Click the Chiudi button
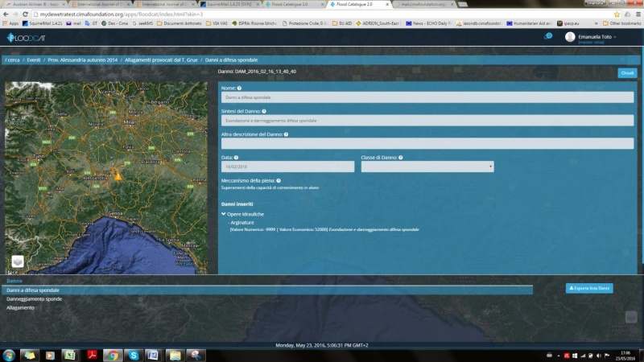Image resolution: width=644 pixels, height=362 pixels. point(626,73)
